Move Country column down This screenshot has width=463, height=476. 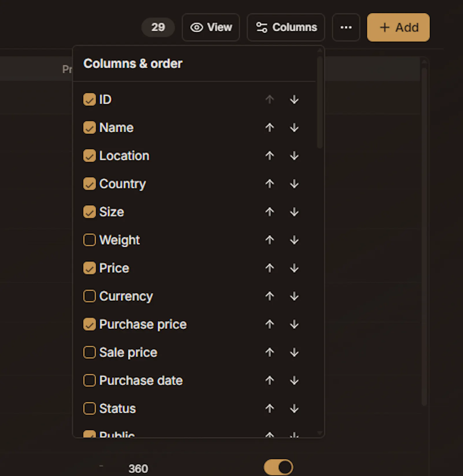click(x=294, y=184)
